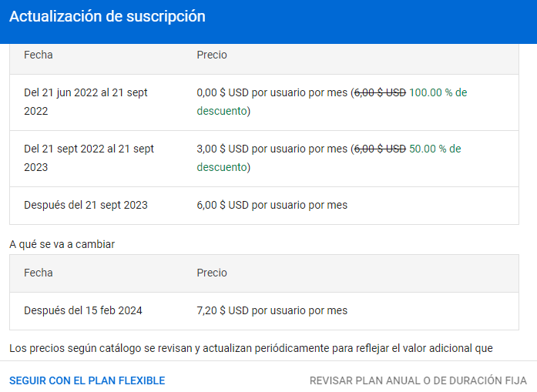Image resolution: width=537 pixels, height=392 pixels.
Task: Click REVISAR PLAN ANUAL O DE DURACIÓN FIJA
Action: (418, 380)
